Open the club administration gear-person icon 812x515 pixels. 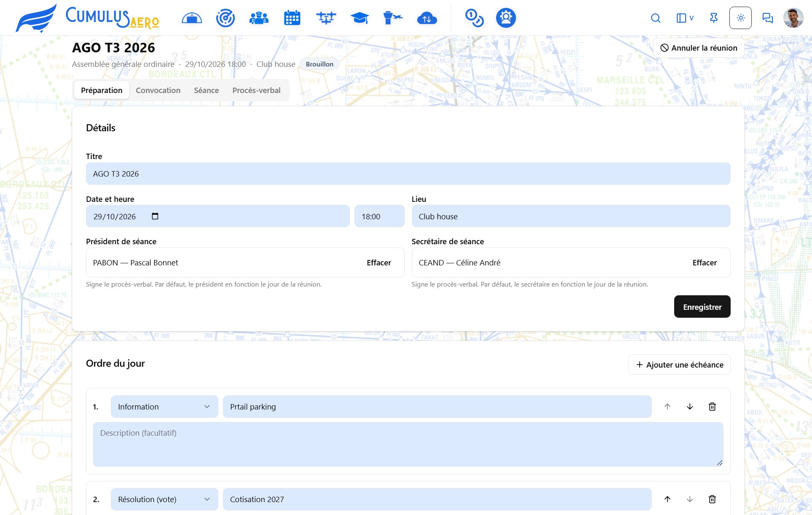(506, 18)
